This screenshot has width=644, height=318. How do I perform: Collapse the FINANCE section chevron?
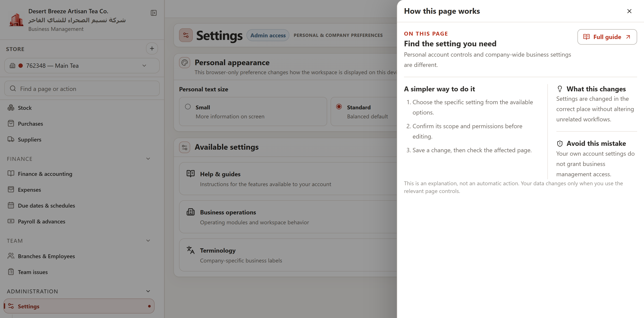[148, 159]
